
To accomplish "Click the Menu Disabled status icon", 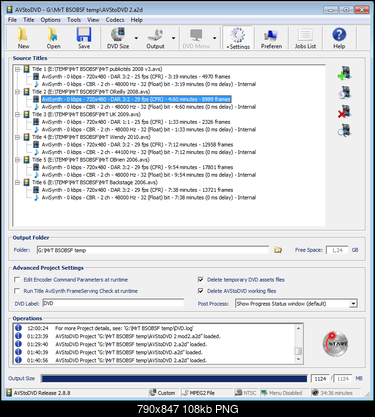I will pyautogui.click(x=264, y=393).
